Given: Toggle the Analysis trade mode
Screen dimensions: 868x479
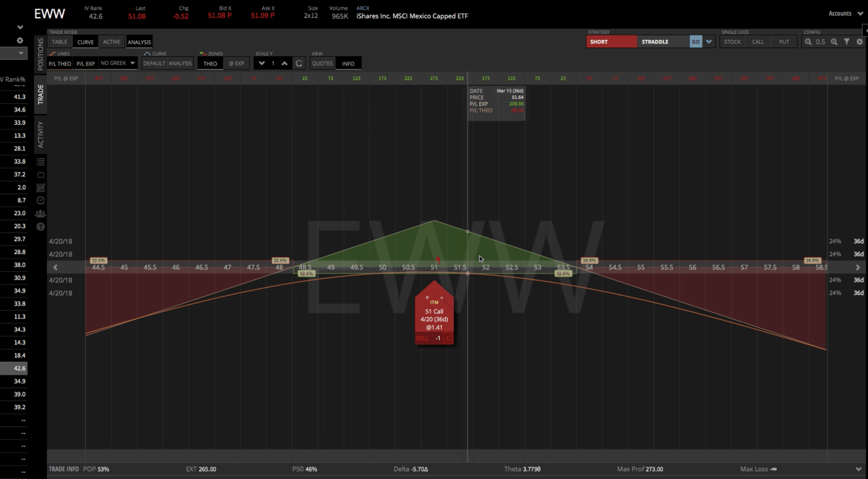Looking at the screenshot, I should point(139,42).
